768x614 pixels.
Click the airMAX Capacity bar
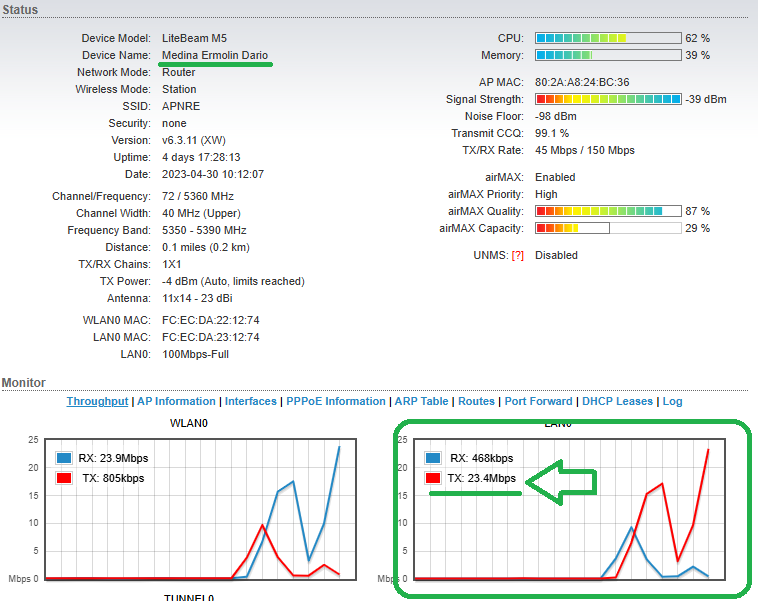(608, 229)
